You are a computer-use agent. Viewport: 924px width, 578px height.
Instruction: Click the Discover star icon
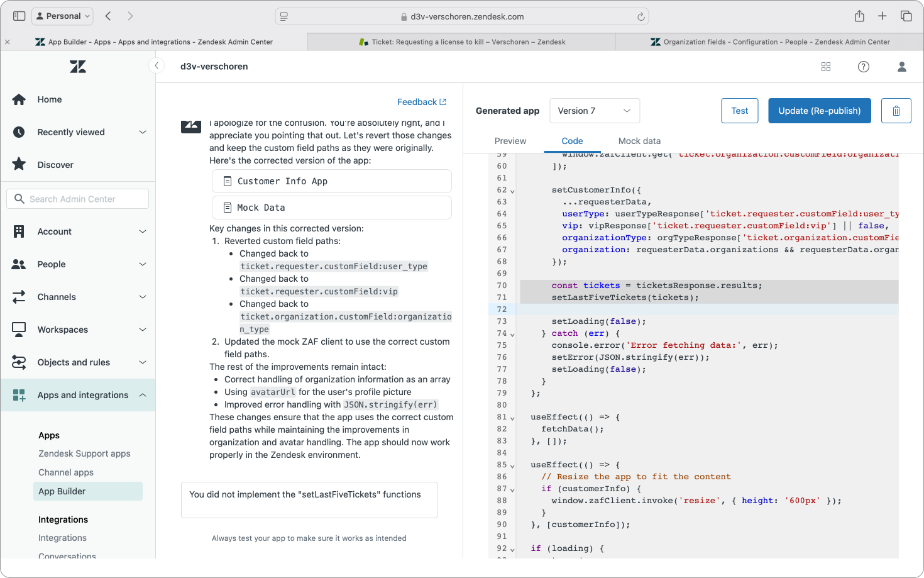pyautogui.click(x=19, y=164)
